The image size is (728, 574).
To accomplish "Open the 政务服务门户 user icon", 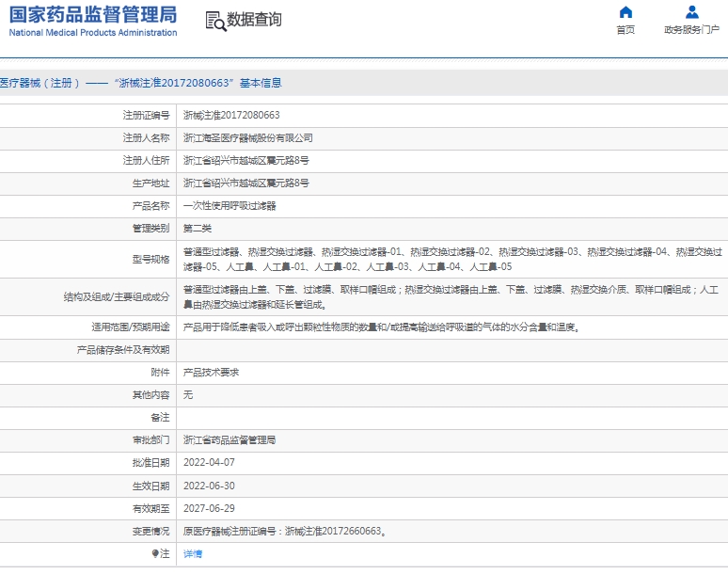I will click(691, 12).
